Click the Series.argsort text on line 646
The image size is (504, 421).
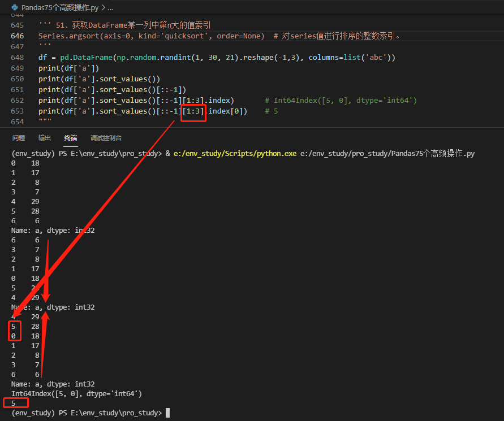coord(69,36)
